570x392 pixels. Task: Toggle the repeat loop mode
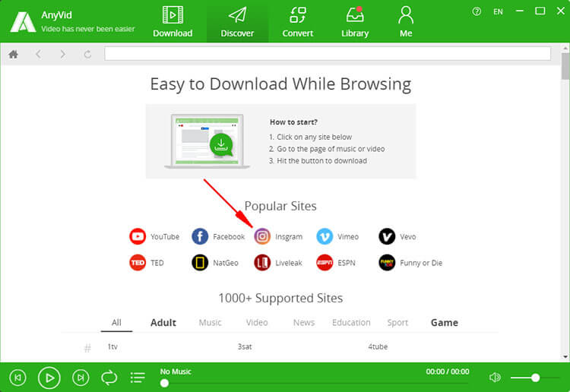pos(109,378)
